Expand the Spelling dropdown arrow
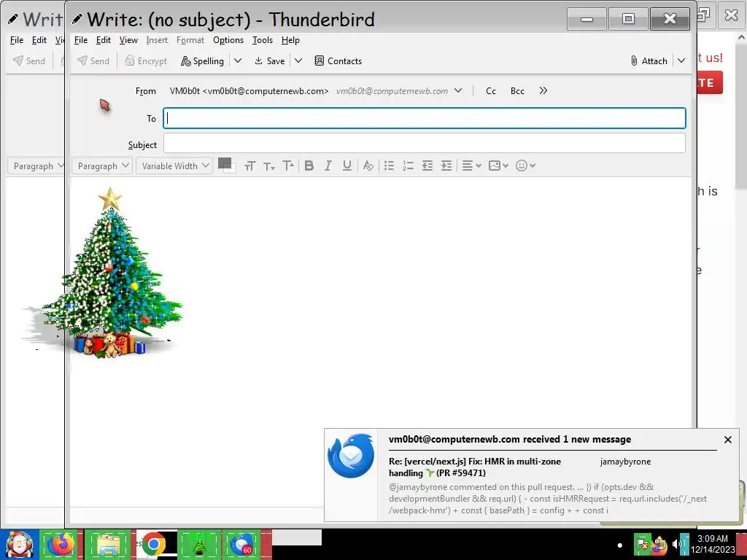Image resolution: width=747 pixels, height=560 pixels. (x=238, y=61)
